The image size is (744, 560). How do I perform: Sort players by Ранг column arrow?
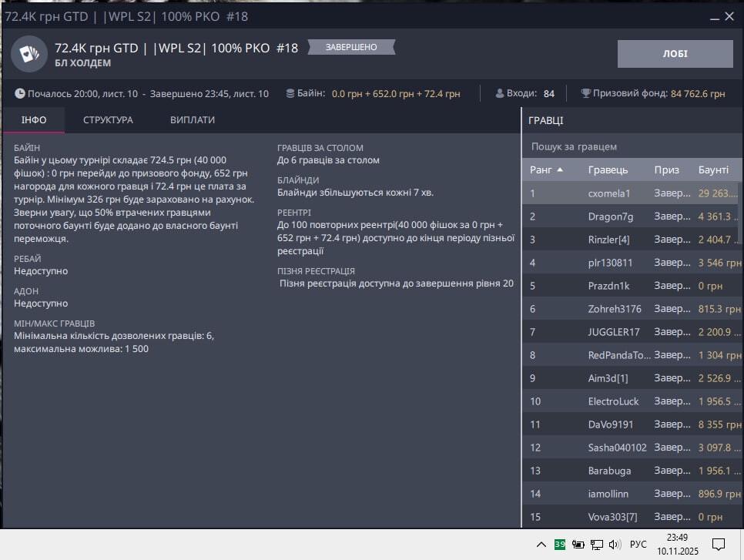click(x=560, y=169)
